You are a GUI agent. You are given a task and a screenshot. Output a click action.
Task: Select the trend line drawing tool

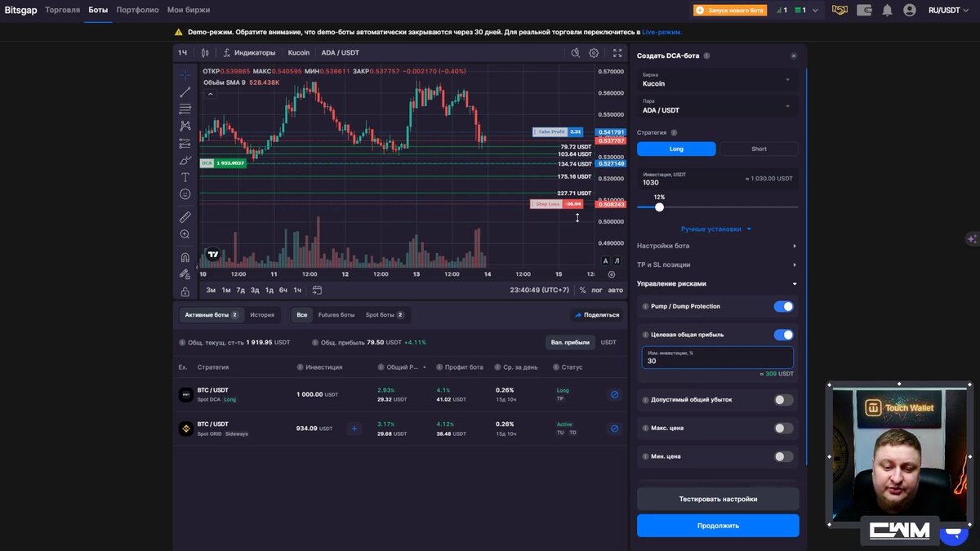[185, 91]
